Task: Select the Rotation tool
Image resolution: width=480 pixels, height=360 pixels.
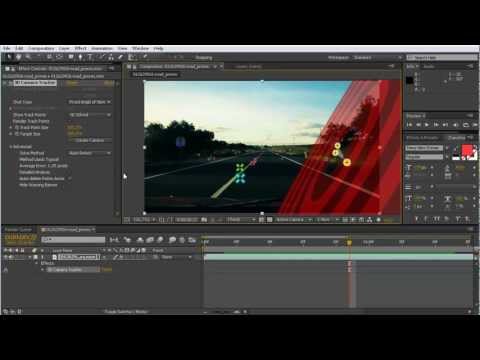Action: click(39, 57)
